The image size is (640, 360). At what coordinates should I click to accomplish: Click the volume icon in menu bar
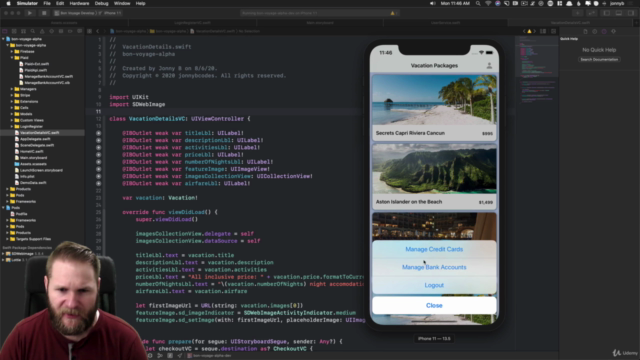point(433,3)
